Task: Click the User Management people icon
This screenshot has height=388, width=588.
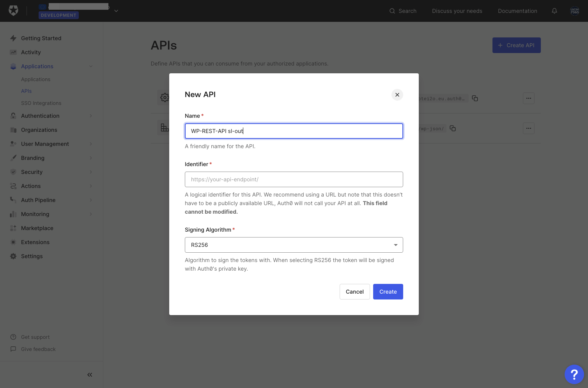Action: (x=13, y=144)
